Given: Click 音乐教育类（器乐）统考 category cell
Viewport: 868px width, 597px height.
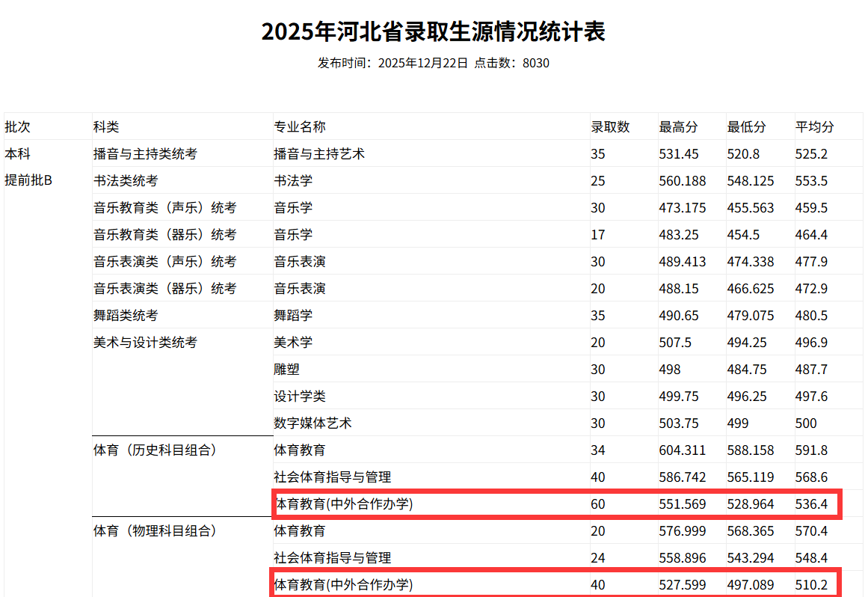Looking at the screenshot, I should pos(165,235).
